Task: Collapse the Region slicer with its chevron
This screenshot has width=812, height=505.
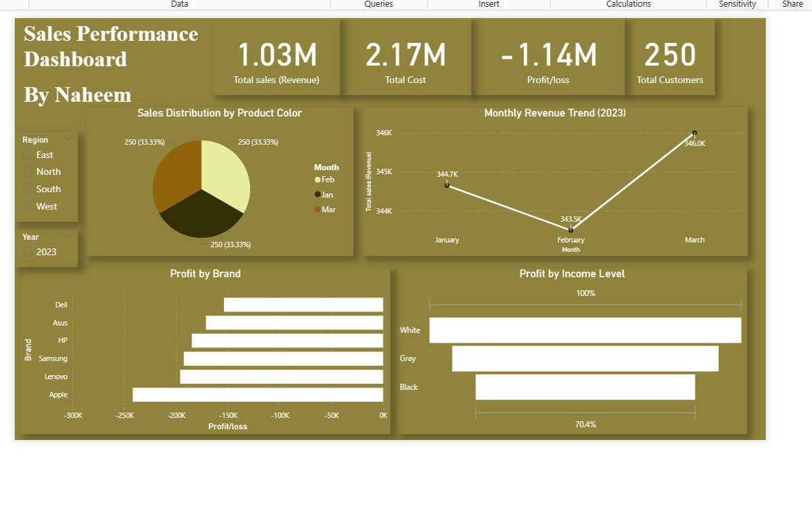Action: [66, 139]
